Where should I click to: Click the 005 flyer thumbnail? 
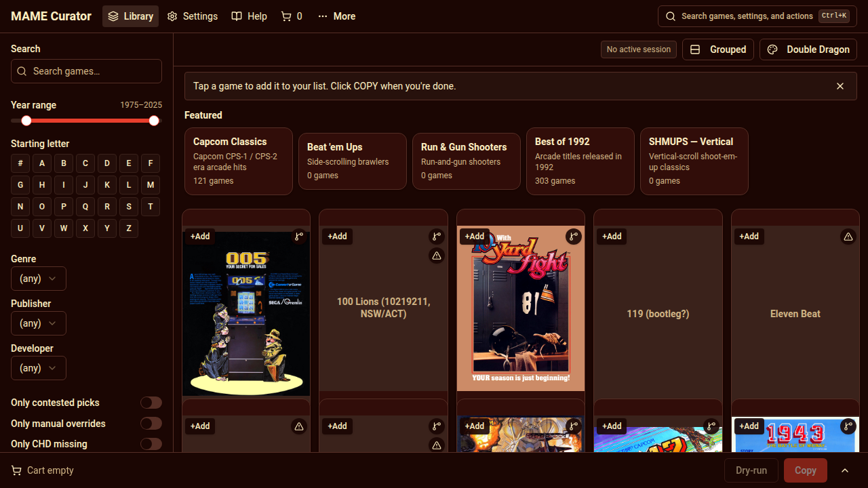[x=246, y=314]
